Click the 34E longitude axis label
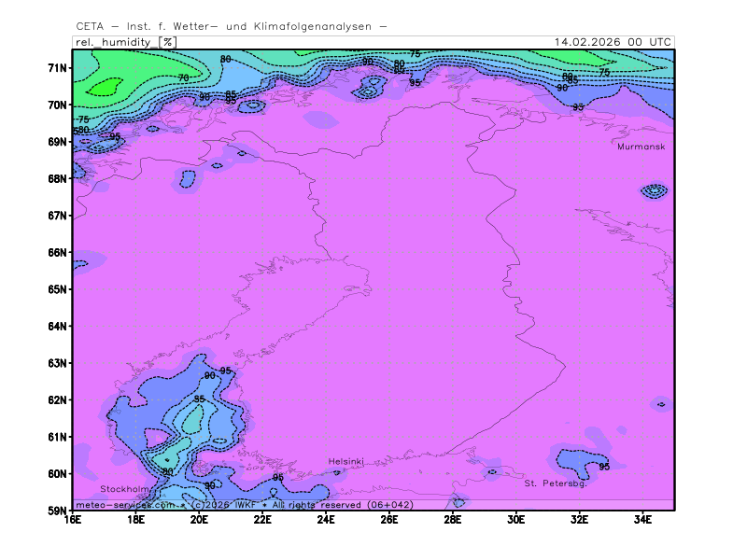 pos(642,520)
